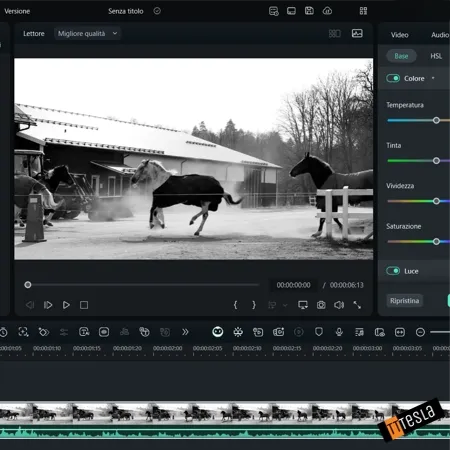Switch to the Video tab
This screenshot has height=450, width=450.
click(x=399, y=35)
